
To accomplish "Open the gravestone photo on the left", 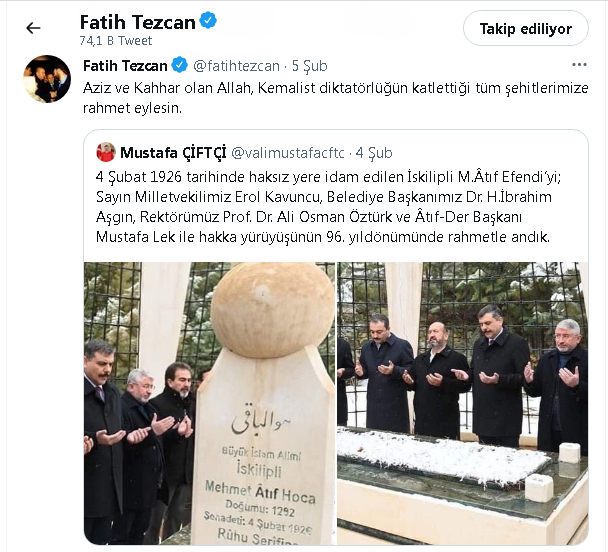I will tap(209, 403).
